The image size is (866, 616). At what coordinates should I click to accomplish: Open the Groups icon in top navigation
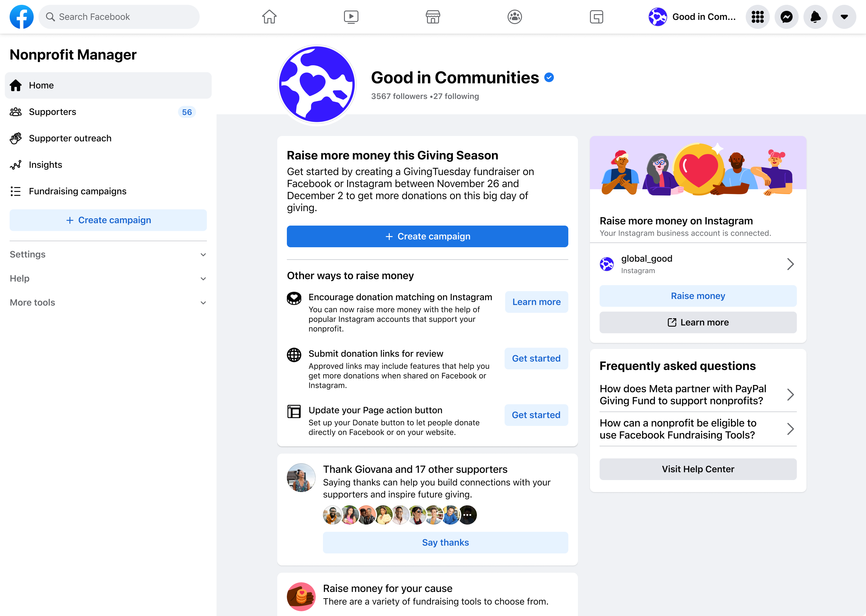514,17
